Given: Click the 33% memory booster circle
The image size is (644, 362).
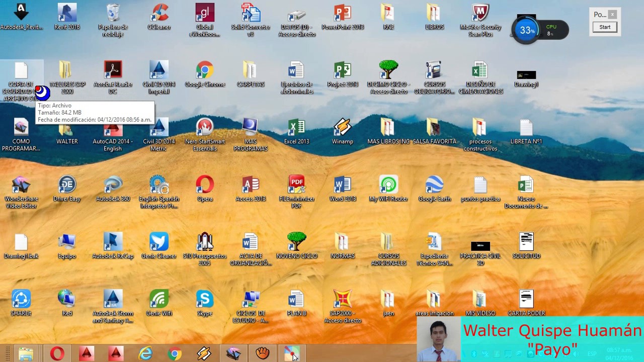Looking at the screenshot, I should point(526,30).
